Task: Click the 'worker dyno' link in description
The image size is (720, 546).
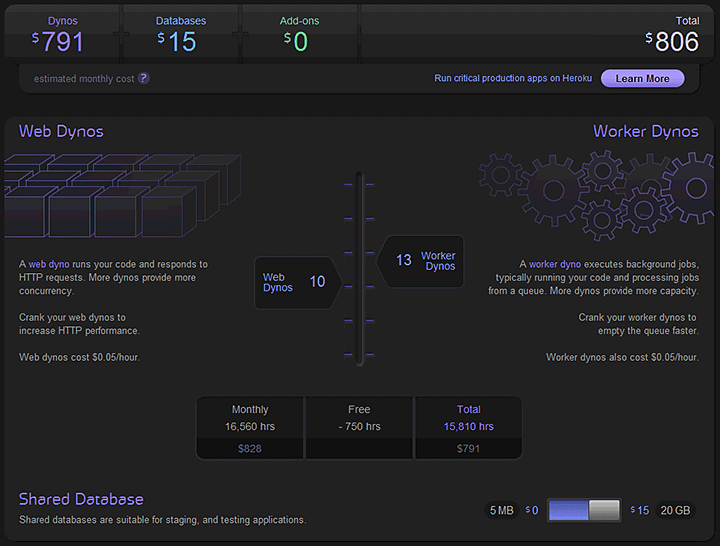Action: click(556, 264)
